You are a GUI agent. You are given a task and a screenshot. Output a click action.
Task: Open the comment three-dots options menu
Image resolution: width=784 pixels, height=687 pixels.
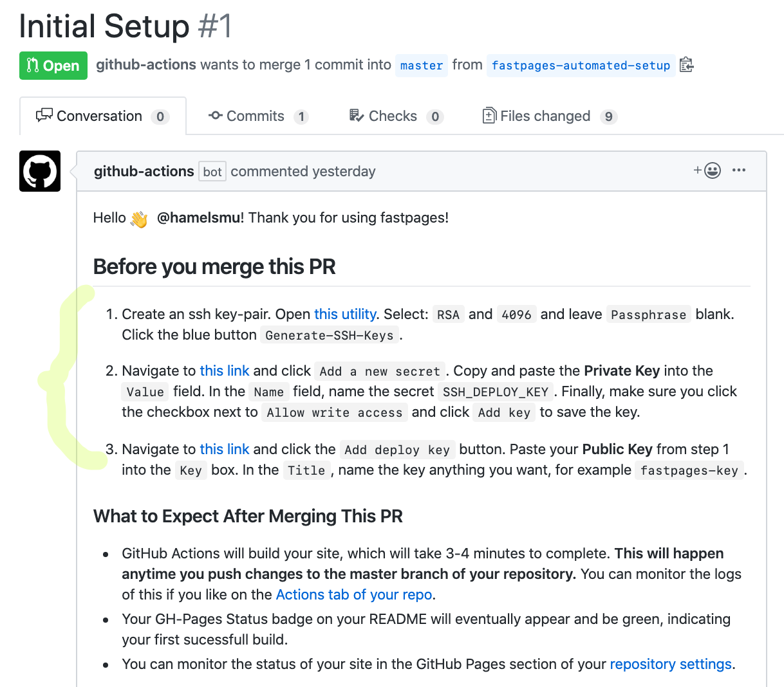(739, 170)
